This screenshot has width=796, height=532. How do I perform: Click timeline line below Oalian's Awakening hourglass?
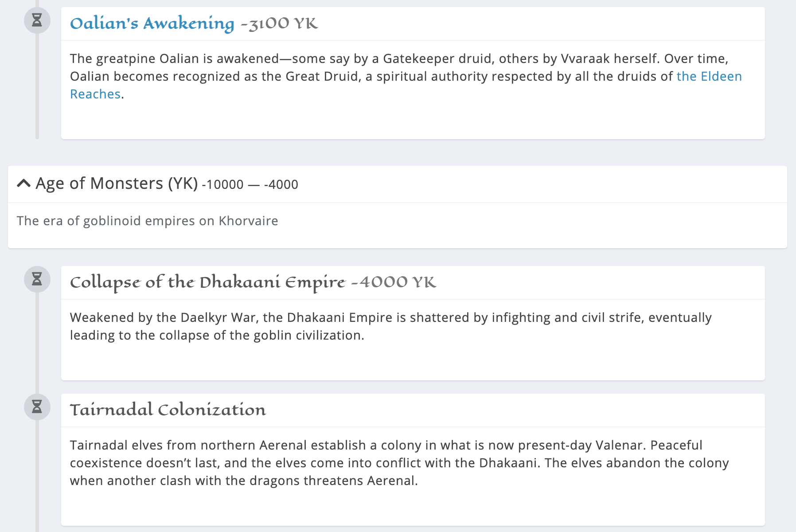pyautogui.click(x=37, y=89)
